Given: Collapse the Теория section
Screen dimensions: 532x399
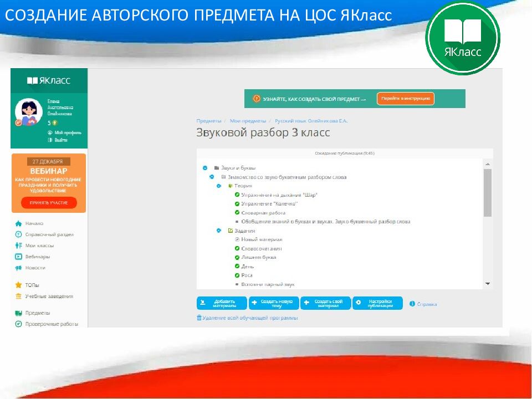Looking at the screenshot, I should [x=219, y=186].
